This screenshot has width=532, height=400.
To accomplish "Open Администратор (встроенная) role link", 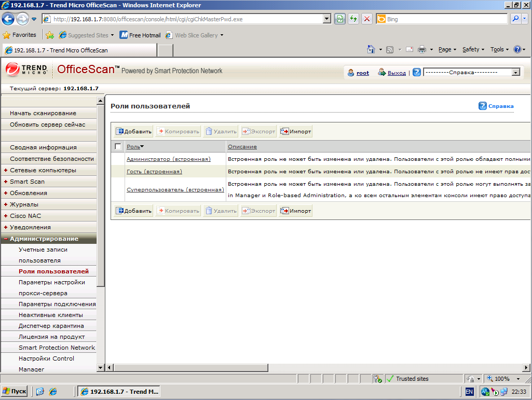I will click(x=169, y=159).
